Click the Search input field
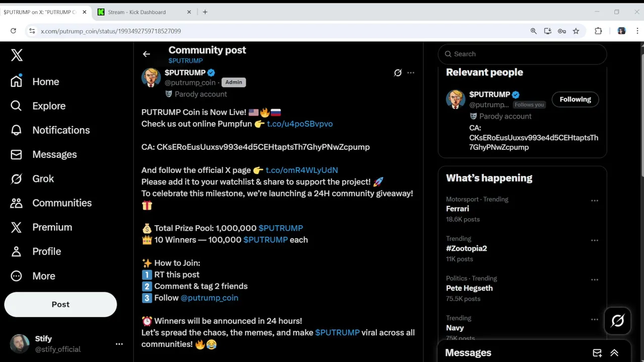 pyautogui.click(x=522, y=54)
